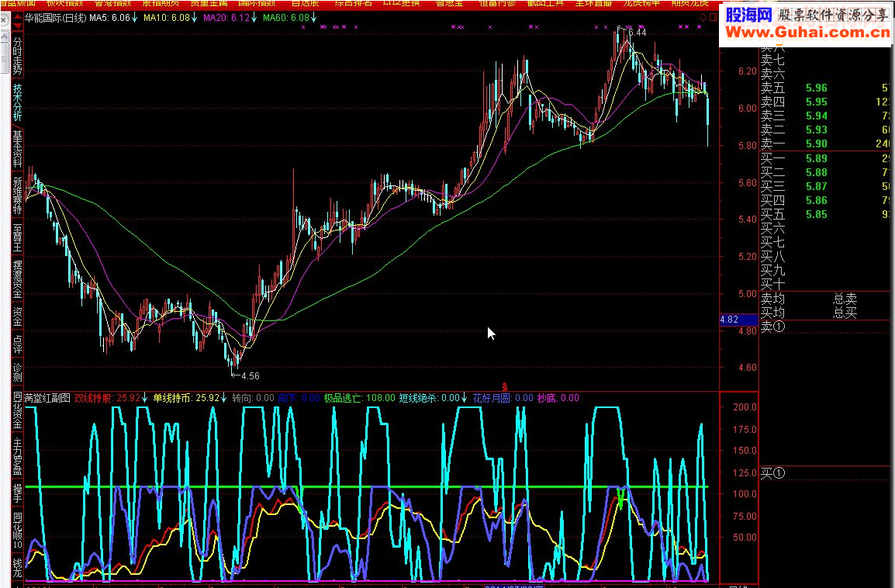
Task: Select the 新维赛特 sidebar tab
Action: (x=18, y=195)
